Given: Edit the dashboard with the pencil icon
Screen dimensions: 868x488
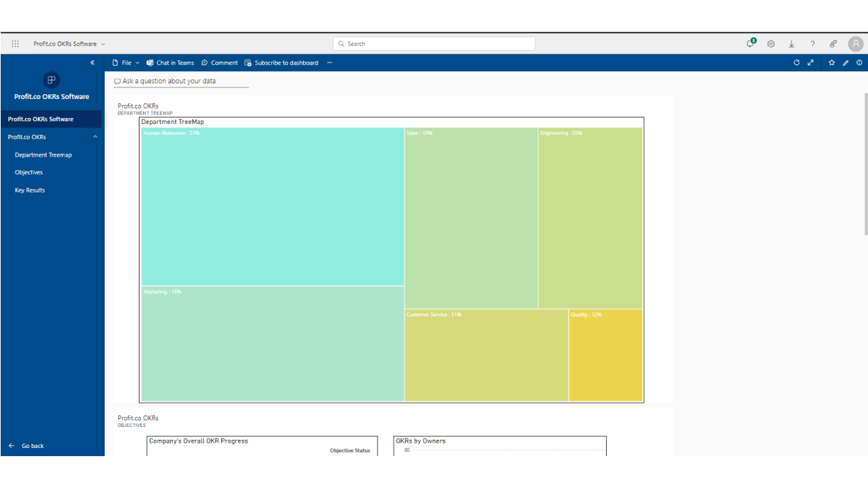Looking at the screenshot, I should click(846, 62).
